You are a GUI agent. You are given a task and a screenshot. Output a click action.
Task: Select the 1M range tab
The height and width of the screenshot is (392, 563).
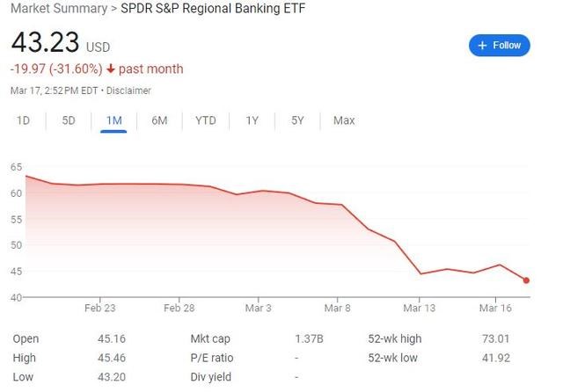[x=113, y=120]
